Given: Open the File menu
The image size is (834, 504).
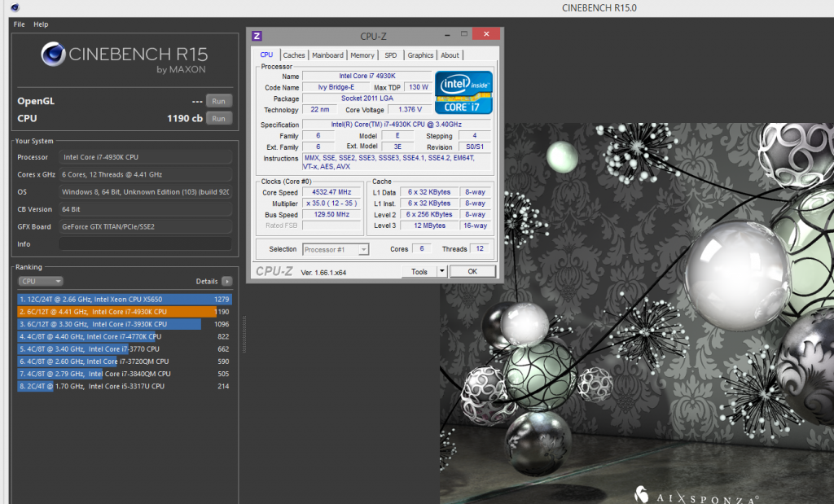Looking at the screenshot, I should [x=20, y=24].
